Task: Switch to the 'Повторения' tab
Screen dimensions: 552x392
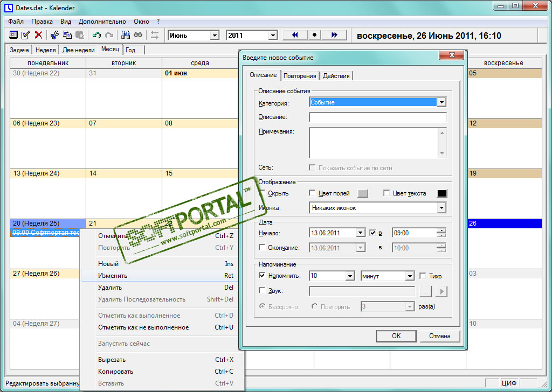Action: [300, 75]
